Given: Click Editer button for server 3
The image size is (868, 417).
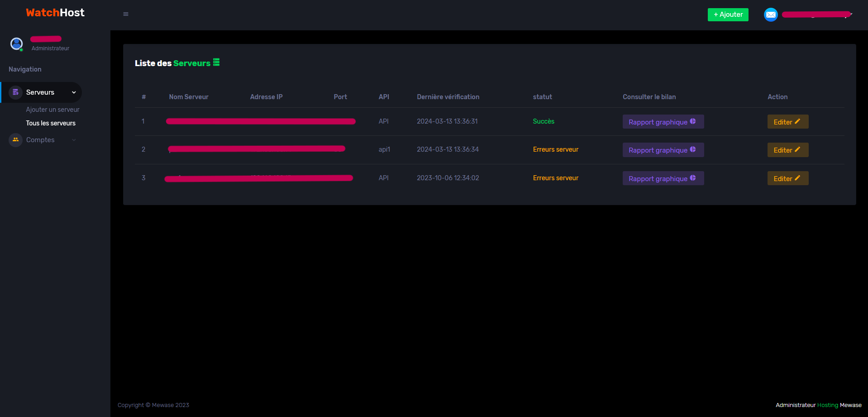Looking at the screenshot, I should click(787, 178).
